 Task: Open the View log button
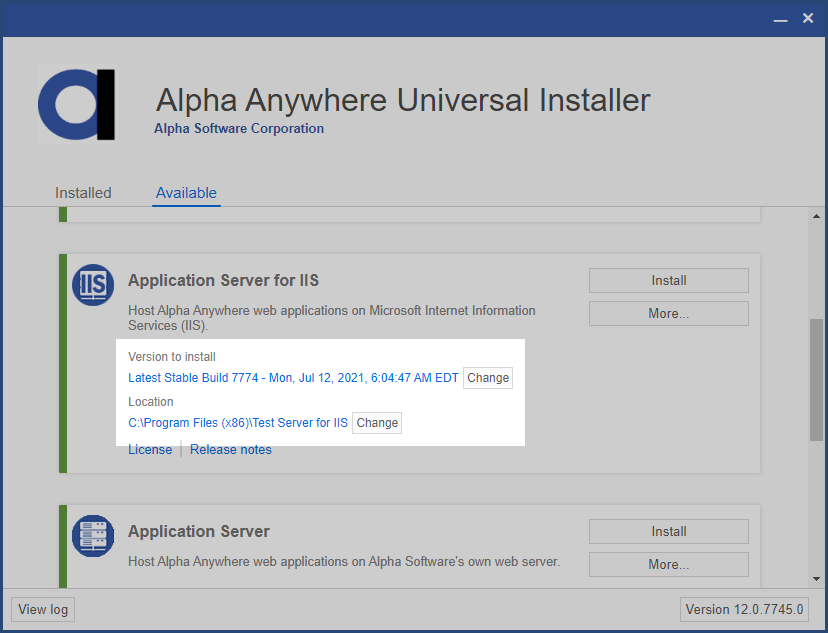(43, 610)
